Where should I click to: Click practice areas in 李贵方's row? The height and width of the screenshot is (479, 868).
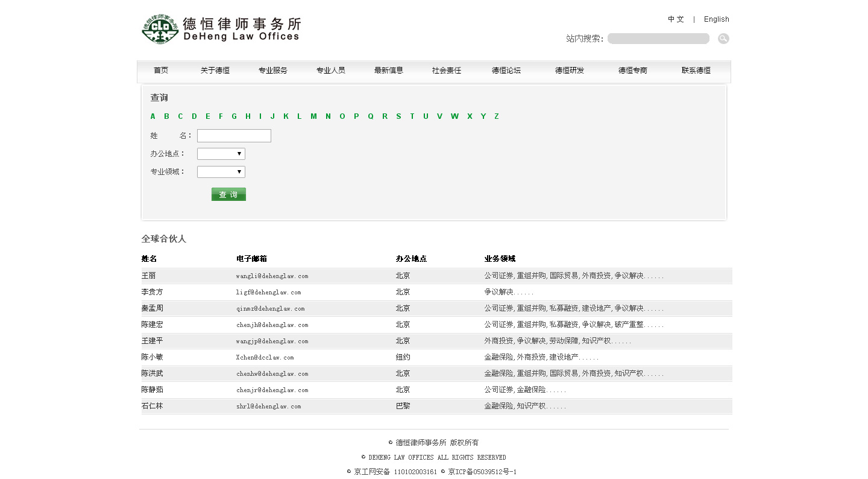[x=509, y=292]
